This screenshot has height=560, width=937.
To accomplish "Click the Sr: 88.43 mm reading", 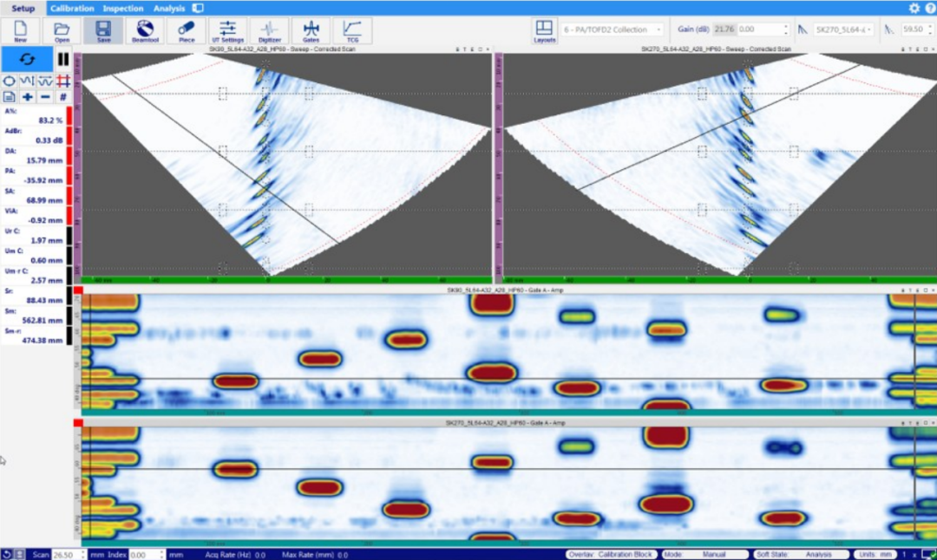I will click(34, 296).
